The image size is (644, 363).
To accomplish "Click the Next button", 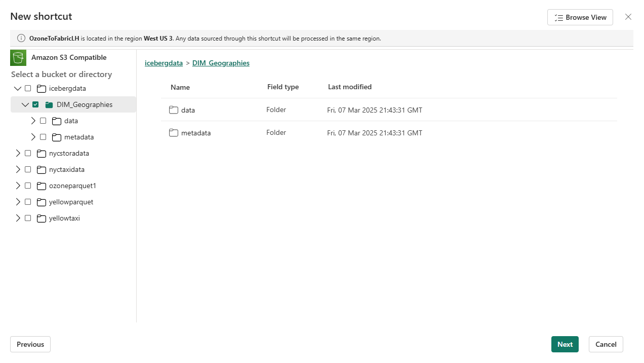I will pyautogui.click(x=565, y=344).
